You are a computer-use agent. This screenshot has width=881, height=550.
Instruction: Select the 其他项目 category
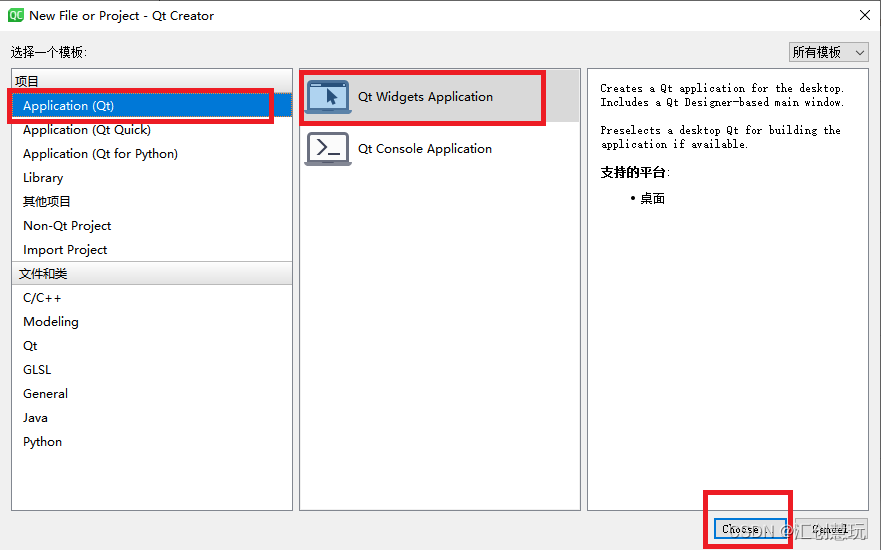tap(152, 202)
